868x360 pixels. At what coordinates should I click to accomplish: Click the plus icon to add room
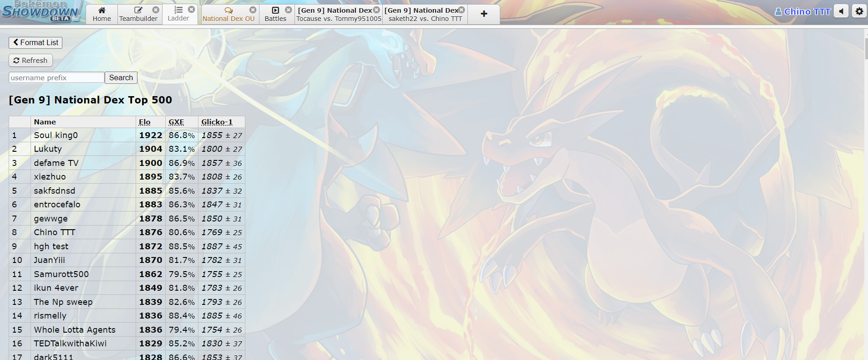484,14
